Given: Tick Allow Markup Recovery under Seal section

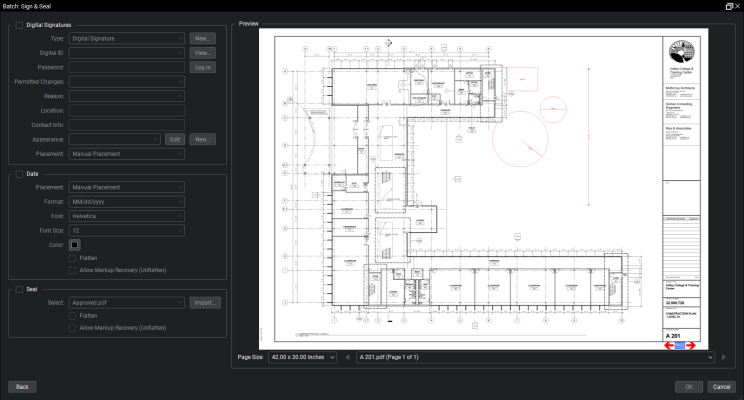Looking at the screenshot, I should 73,328.
